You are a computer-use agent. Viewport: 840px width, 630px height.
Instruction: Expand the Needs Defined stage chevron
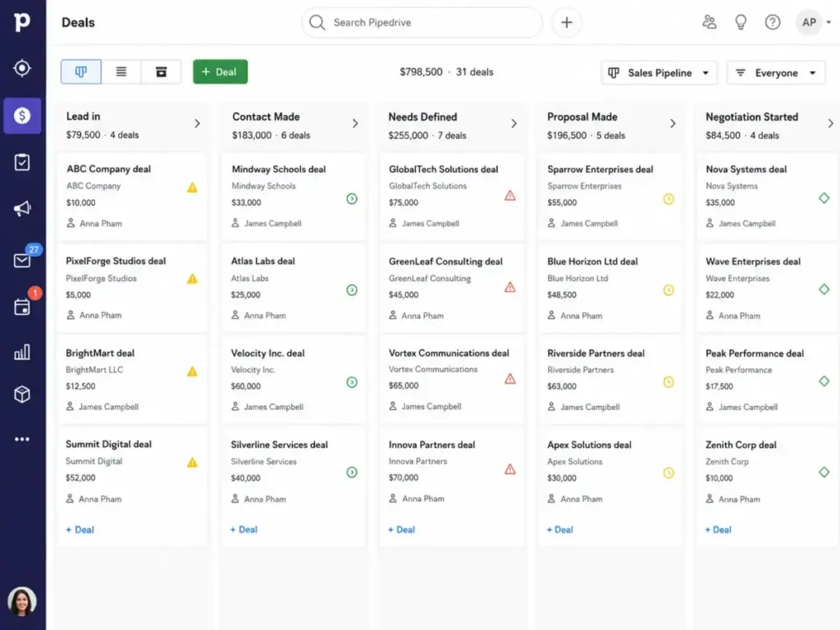click(x=514, y=124)
